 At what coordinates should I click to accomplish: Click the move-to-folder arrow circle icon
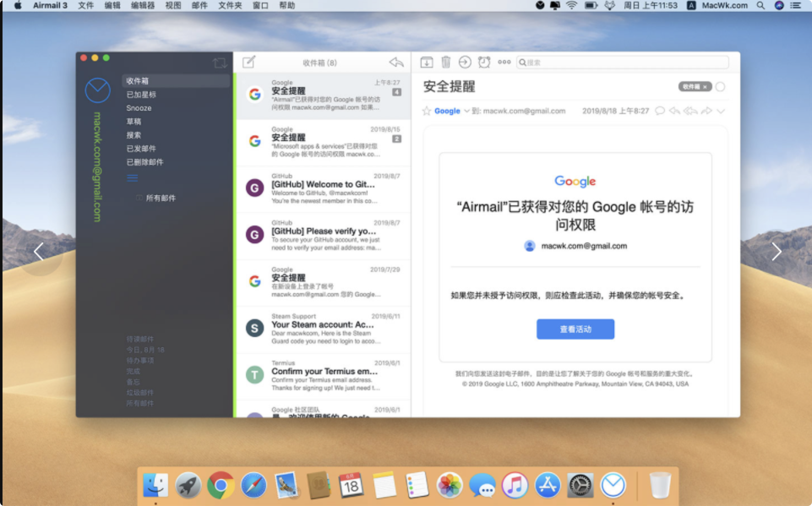click(x=465, y=63)
